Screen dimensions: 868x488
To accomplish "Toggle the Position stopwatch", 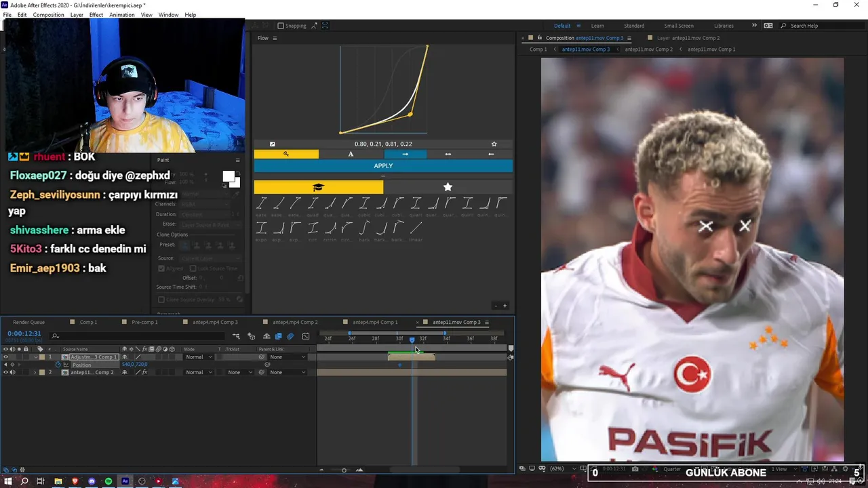I will [58, 365].
